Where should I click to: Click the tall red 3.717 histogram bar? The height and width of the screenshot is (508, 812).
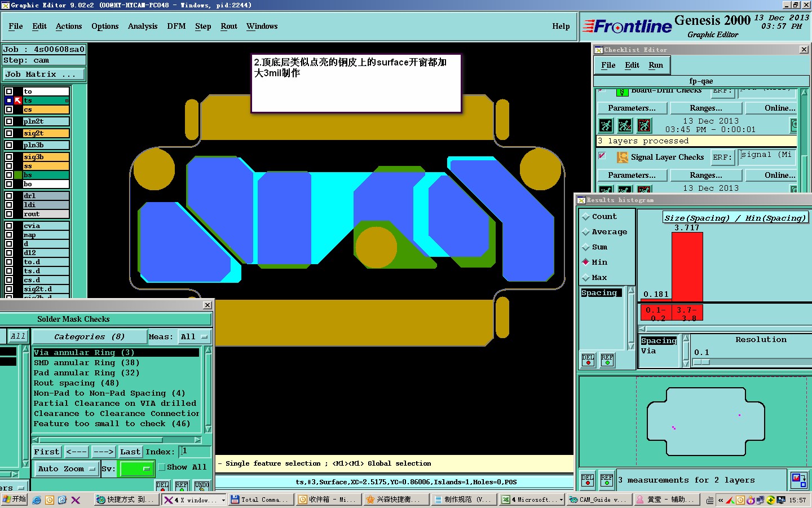687,266
